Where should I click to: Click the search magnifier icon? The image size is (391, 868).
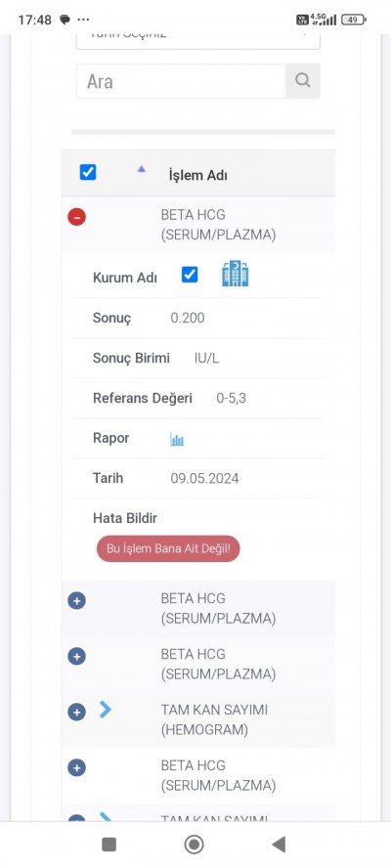pos(303,81)
